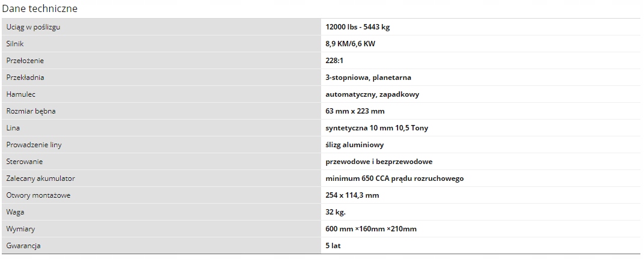Select the 'ślizg aluminiowy' value

coord(354,145)
